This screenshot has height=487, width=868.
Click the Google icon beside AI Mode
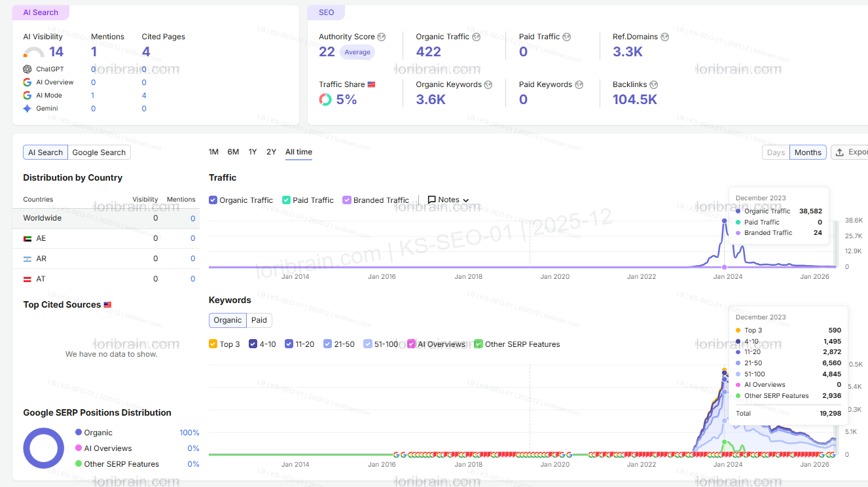click(27, 96)
